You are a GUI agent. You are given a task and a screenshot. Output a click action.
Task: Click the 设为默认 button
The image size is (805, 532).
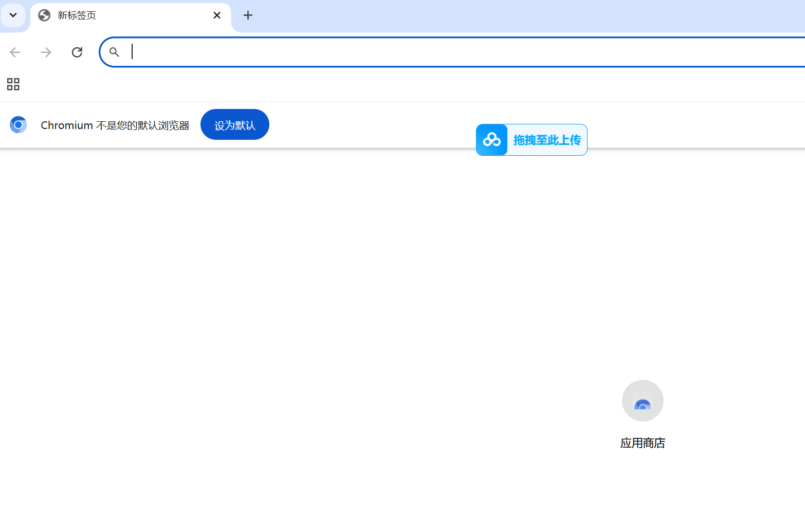pyautogui.click(x=235, y=124)
